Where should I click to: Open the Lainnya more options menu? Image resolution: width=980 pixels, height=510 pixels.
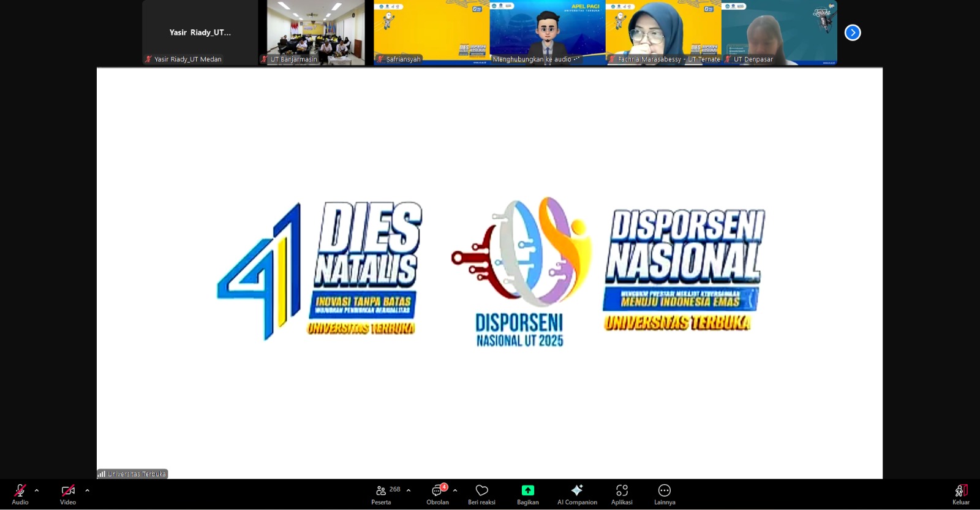[x=665, y=494]
